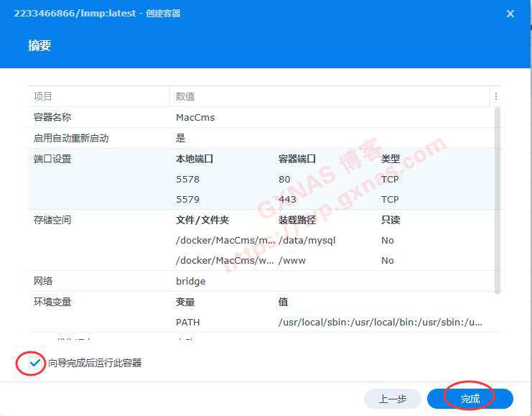Viewport: 532px width, 416px height.
Task: Click the MacCms container name value
Action: coord(195,117)
